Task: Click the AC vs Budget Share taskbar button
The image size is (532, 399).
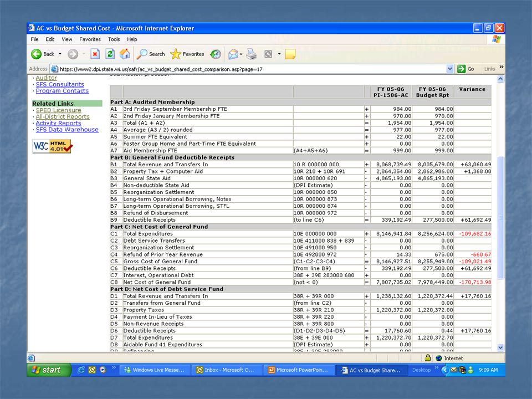Action: (x=371, y=370)
